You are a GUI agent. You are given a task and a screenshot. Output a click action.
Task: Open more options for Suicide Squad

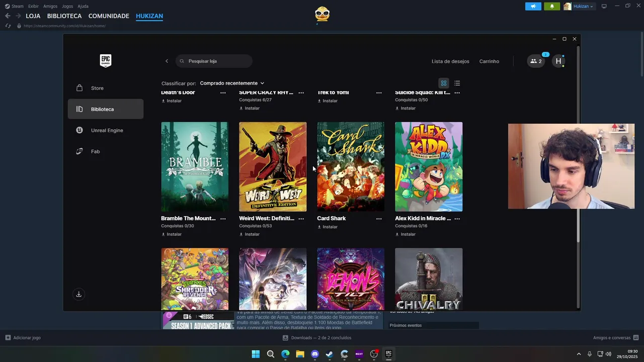click(x=457, y=93)
